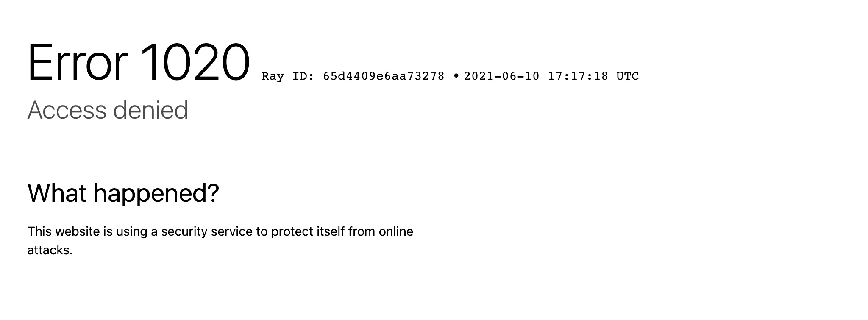Click the word "happened?" in the section heading
868x320 pixels.
pos(156,194)
